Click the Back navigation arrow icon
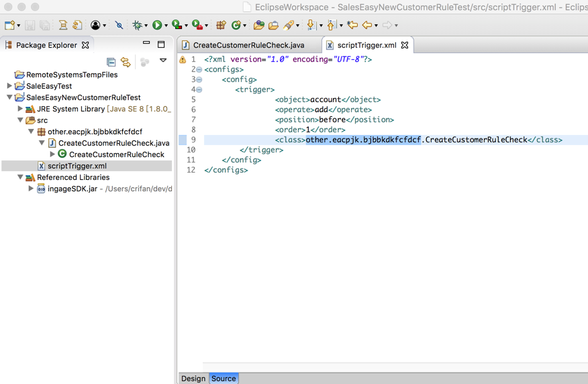This screenshot has height=384, width=588. coord(367,26)
